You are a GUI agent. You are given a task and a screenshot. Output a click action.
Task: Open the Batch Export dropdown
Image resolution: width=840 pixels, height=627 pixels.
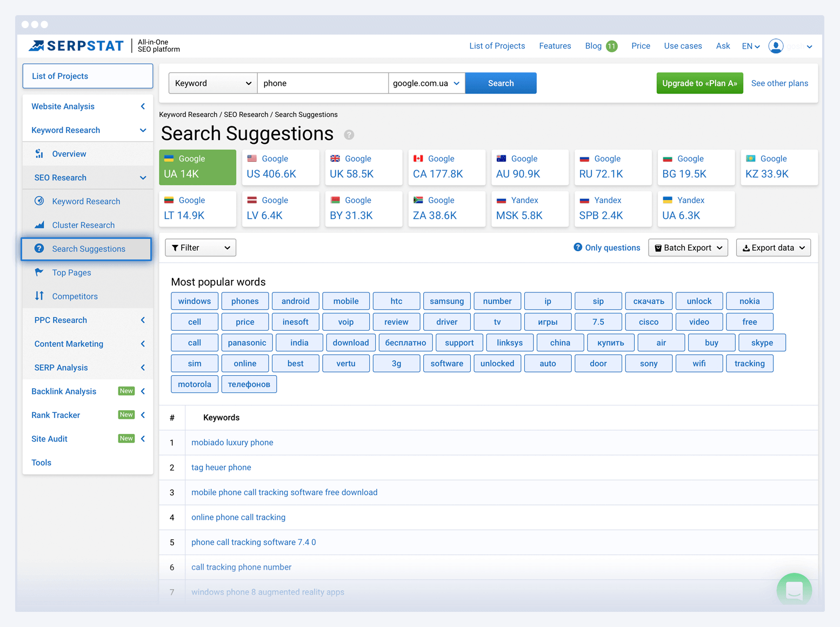(688, 248)
